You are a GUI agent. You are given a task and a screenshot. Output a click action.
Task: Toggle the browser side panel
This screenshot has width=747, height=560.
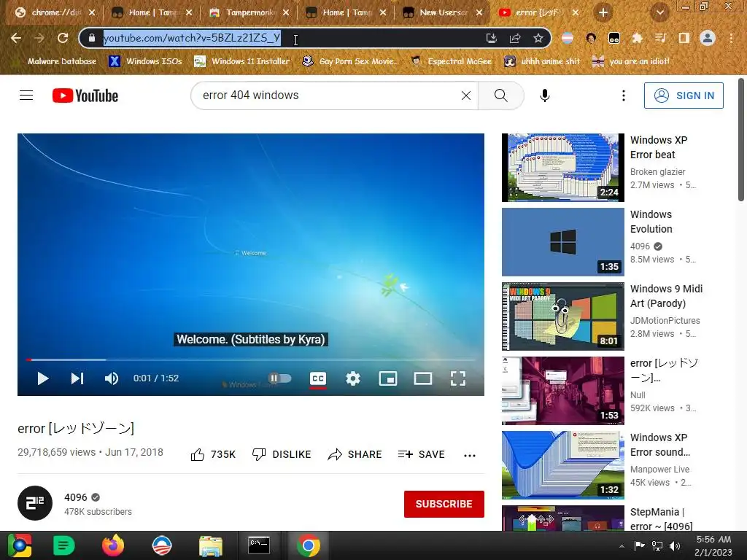tap(684, 38)
